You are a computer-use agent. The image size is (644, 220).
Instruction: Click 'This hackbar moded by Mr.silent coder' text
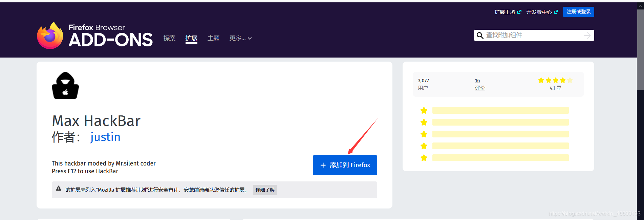click(x=104, y=163)
